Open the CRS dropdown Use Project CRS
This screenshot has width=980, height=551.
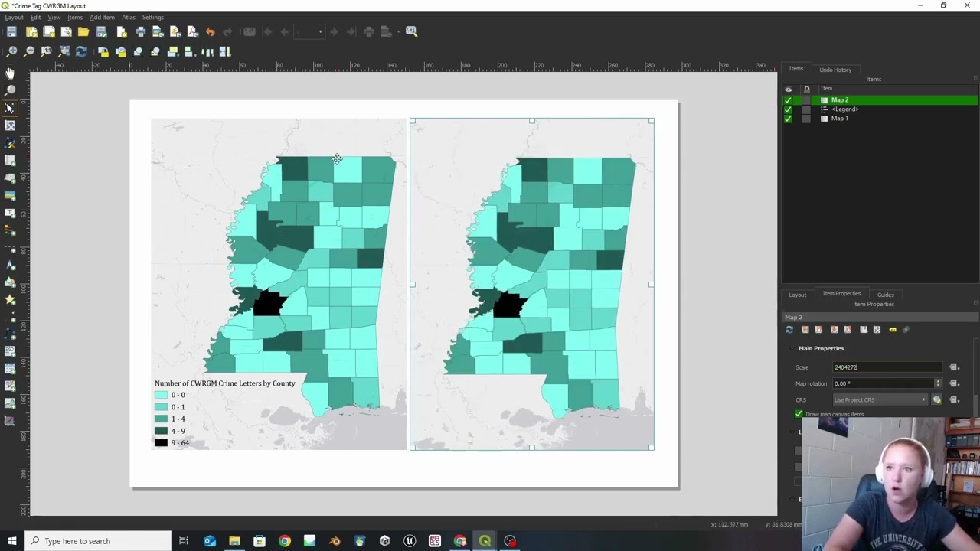click(880, 399)
